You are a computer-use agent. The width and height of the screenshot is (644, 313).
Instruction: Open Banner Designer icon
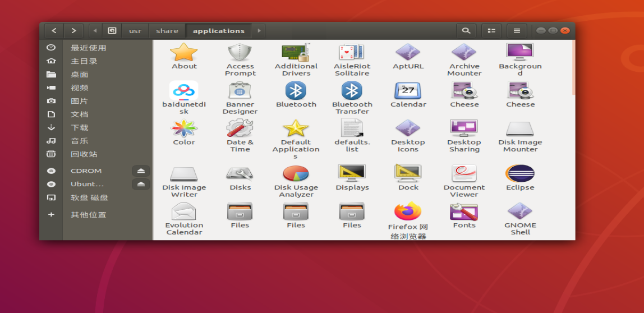click(240, 90)
